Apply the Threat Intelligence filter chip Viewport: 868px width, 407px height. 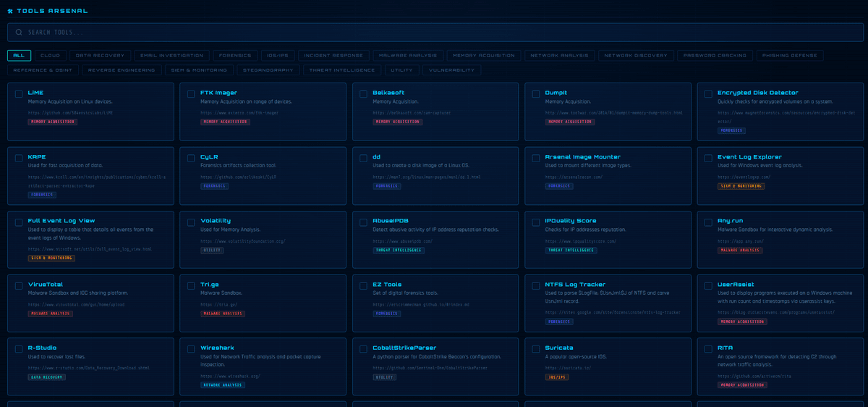point(344,70)
